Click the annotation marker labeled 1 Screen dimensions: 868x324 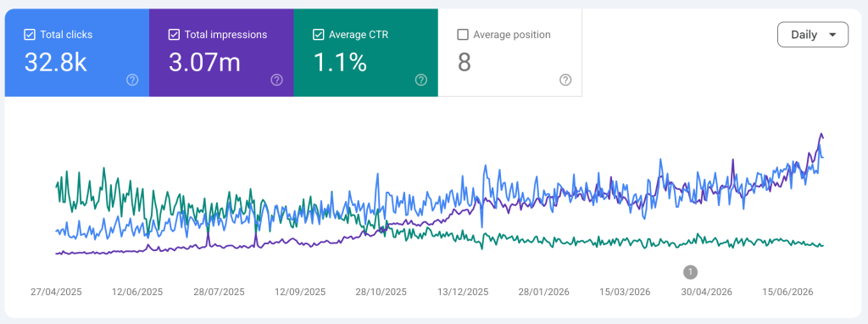point(690,272)
